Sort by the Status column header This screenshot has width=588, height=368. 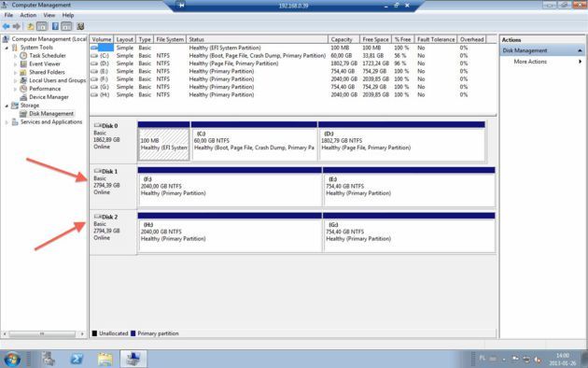(x=258, y=39)
